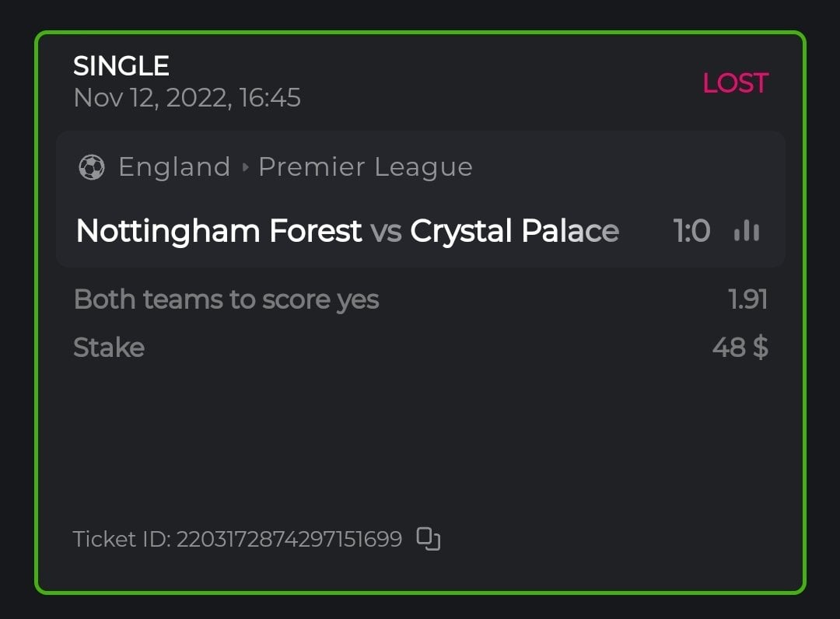
Task: Select the Crystal Palace team name
Action: [514, 231]
